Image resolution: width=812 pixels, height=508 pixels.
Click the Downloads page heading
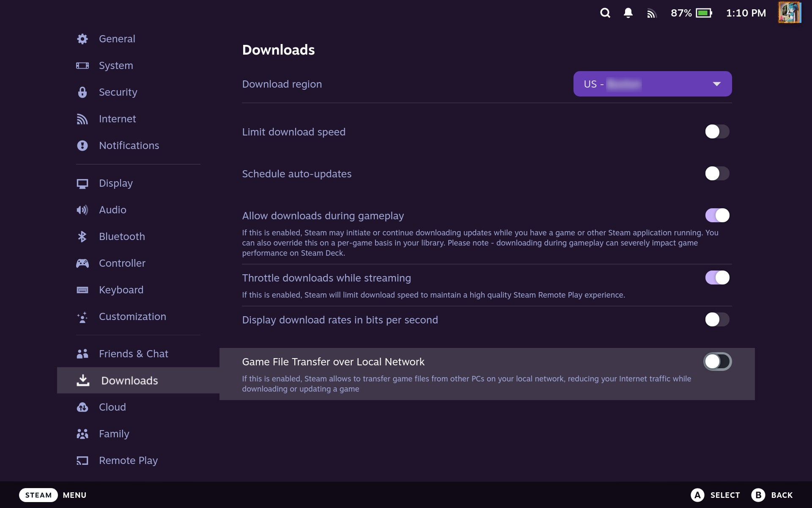pyautogui.click(x=278, y=50)
